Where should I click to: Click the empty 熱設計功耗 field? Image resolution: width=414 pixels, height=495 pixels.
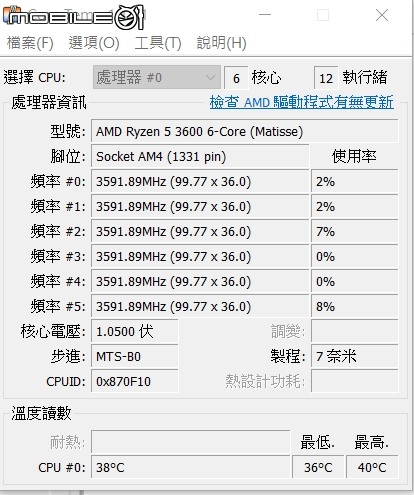[x=355, y=381]
